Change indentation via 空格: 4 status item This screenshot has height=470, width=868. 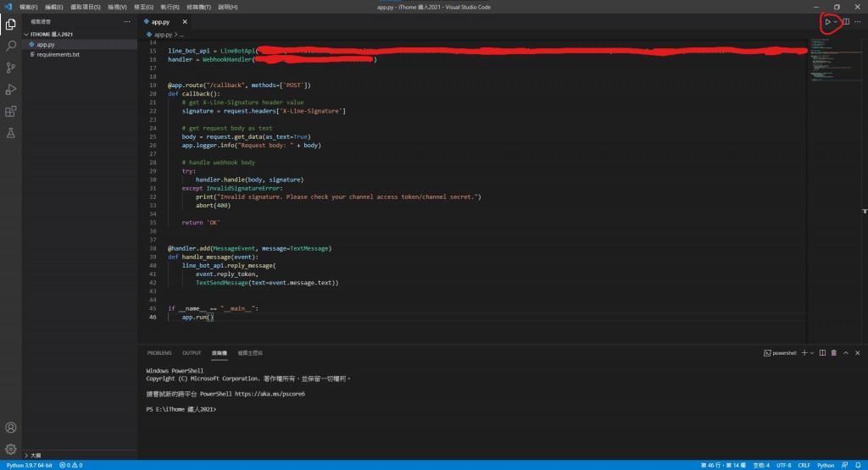(761, 465)
